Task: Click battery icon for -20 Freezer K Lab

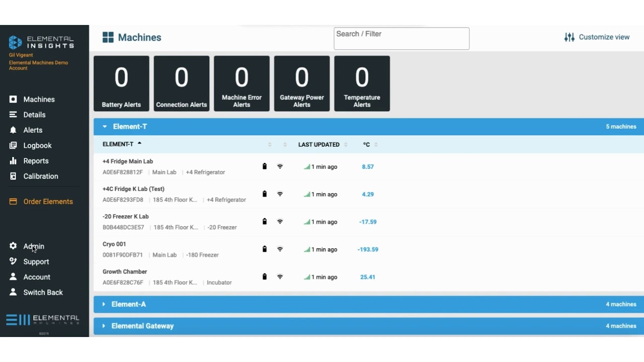Action: [x=265, y=222]
